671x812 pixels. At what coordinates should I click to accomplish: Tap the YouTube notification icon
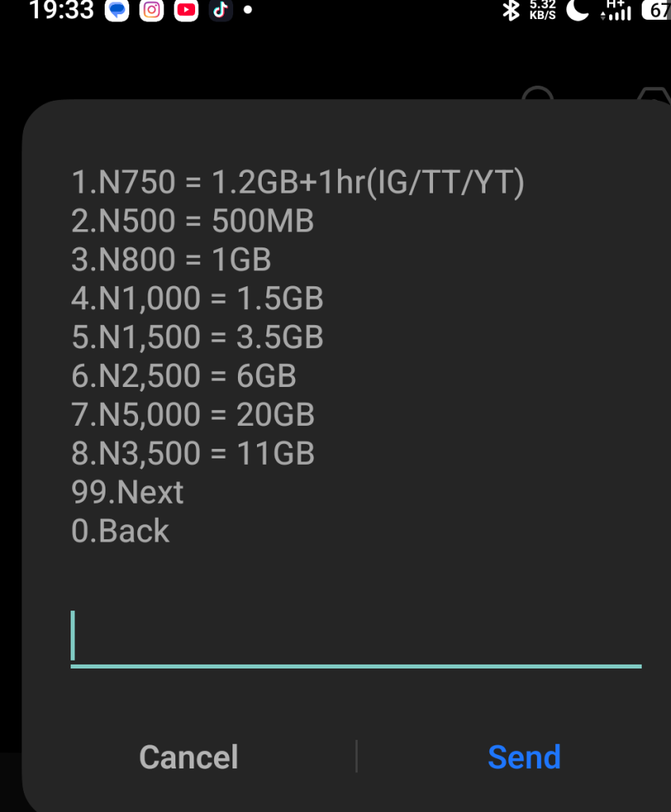pyautogui.click(x=186, y=10)
